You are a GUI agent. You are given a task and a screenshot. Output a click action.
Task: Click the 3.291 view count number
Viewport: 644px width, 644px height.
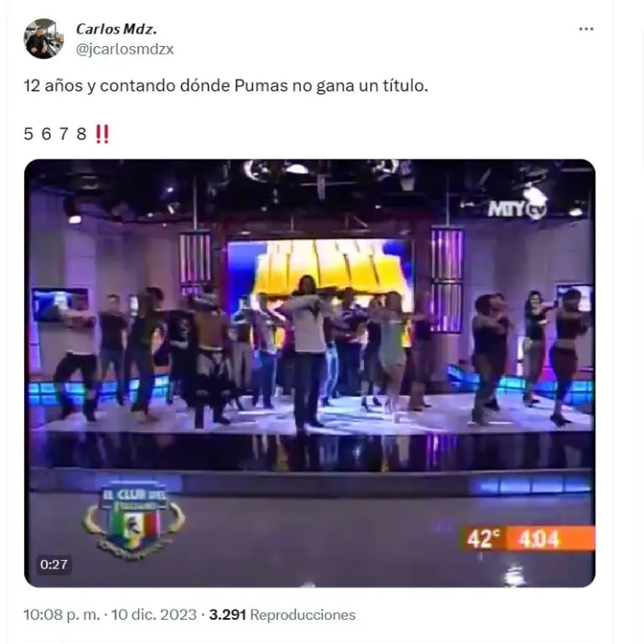227,615
